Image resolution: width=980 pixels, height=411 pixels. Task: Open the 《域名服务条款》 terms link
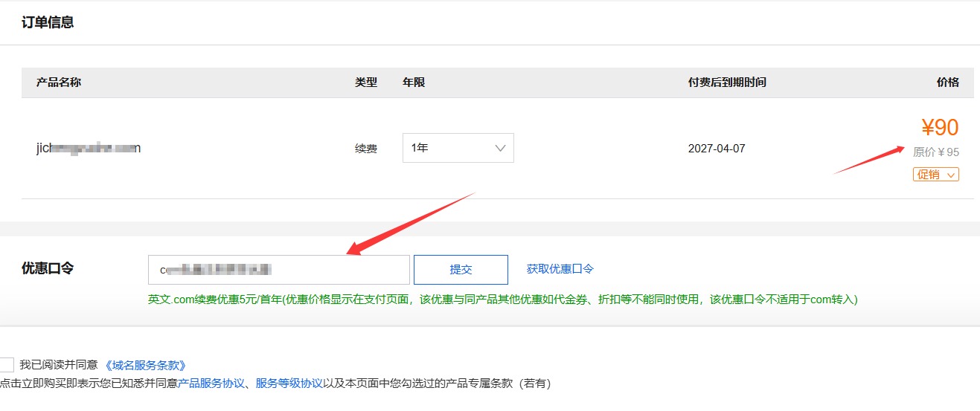(x=145, y=365)
